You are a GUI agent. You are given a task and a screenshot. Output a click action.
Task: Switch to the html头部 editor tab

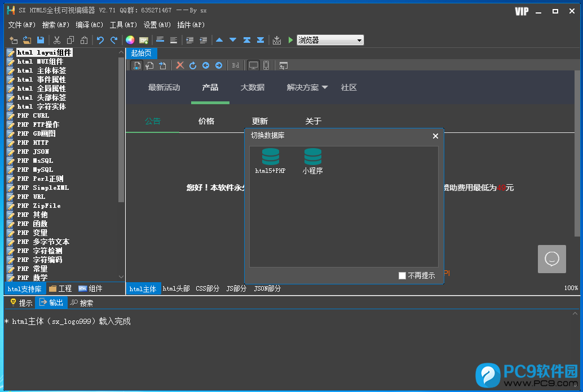pyautogui.click(x=176, y=289)
